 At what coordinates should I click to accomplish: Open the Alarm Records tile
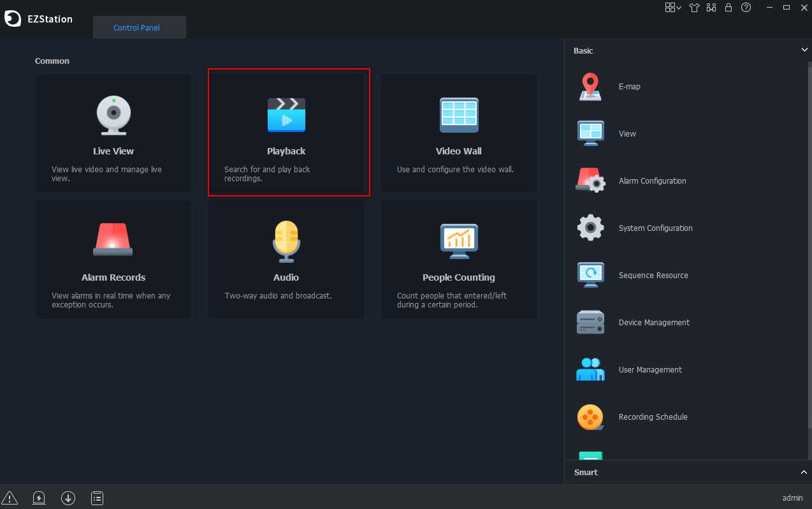[113, 259]
